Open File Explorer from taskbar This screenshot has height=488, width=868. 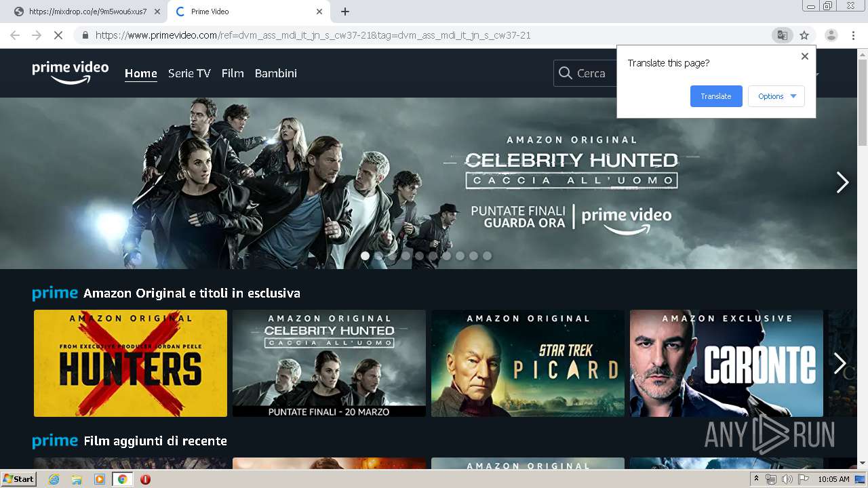77,479
